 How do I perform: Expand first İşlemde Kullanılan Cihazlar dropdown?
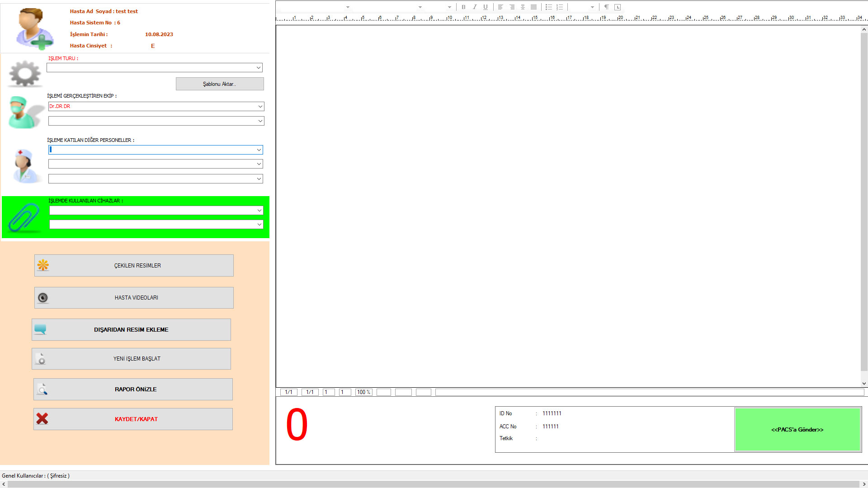(259, 211)
